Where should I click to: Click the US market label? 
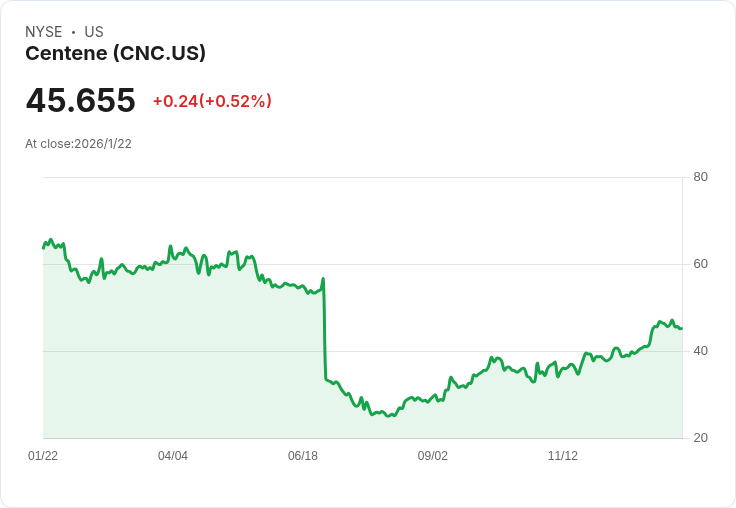(x=94, y=32)
